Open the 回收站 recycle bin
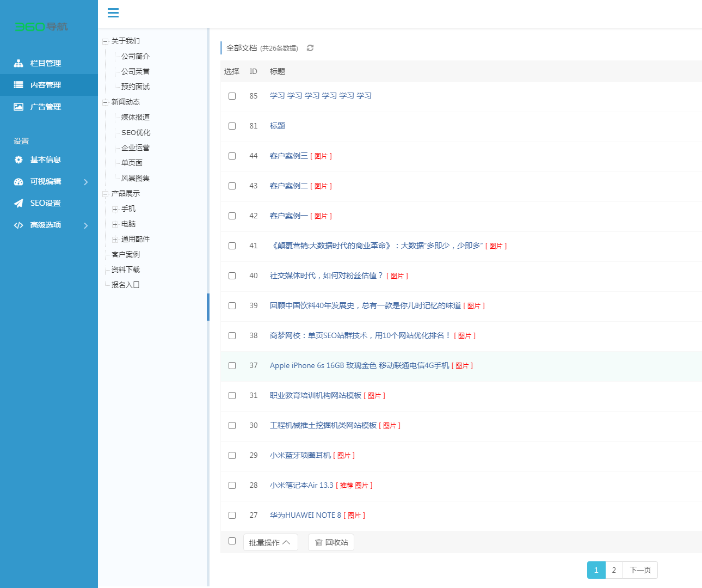The height and width of the screenshot is (588, 702). pyautogui.click(x=331, y=542)
